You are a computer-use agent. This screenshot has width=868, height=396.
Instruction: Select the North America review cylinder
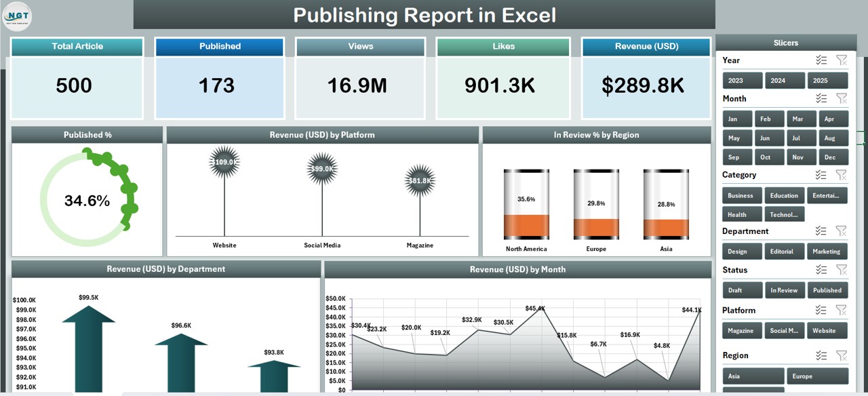click(x=526, y=204)
